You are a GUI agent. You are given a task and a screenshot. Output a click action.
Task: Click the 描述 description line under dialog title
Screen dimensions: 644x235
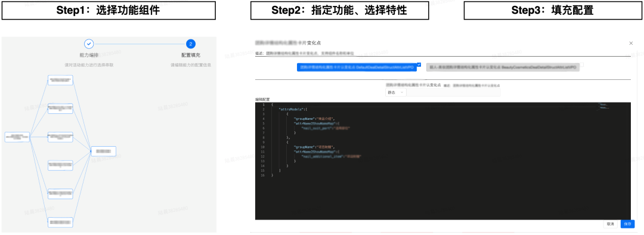coord(305,53)
